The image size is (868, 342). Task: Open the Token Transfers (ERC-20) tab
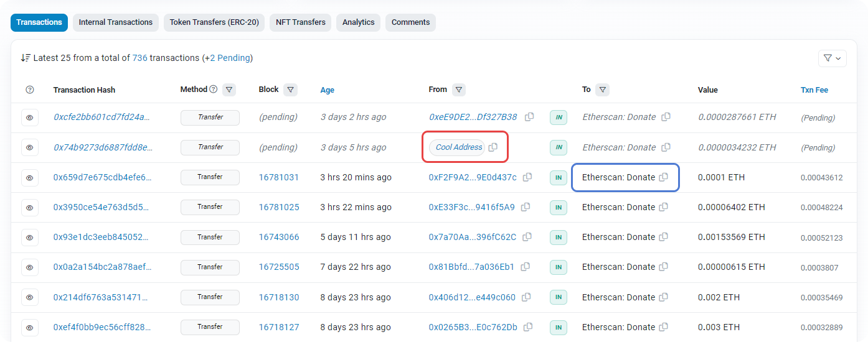point(214,22)
